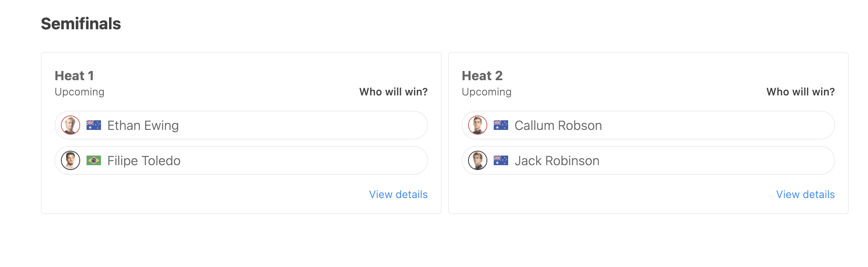The width and height of the screenshot is (868, 267).
Task: Click Ethan Ewing's avatar photo
Action: pyautogui.click(x=71, y=125)
